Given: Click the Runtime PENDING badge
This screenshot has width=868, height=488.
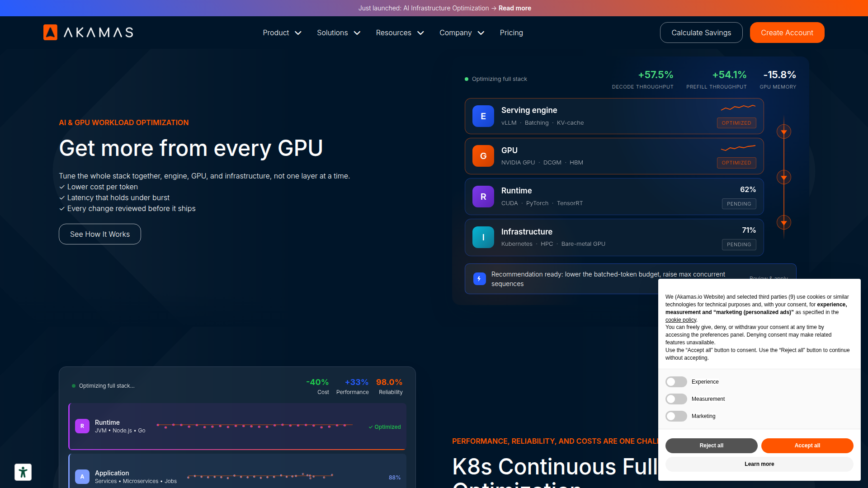Looking at the screenshot, I should pos(739,204).
